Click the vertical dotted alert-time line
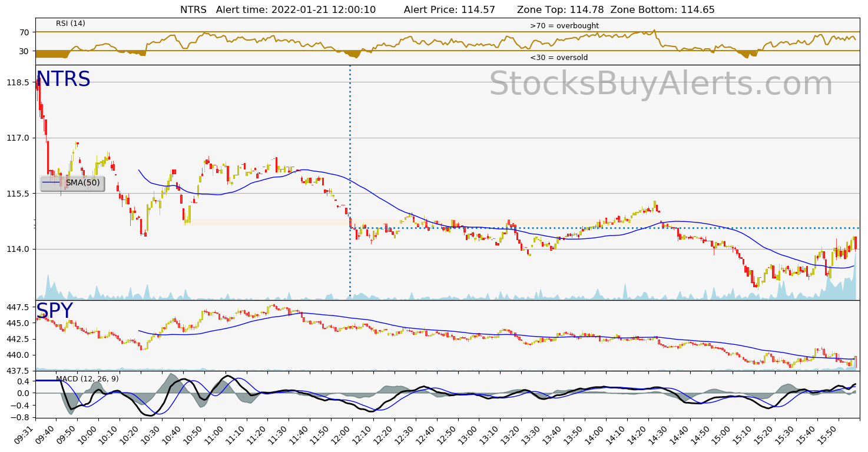 tap(350, 182)
